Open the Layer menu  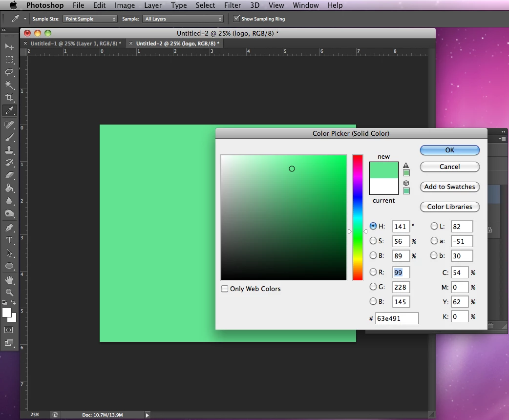tap(153, 5)
